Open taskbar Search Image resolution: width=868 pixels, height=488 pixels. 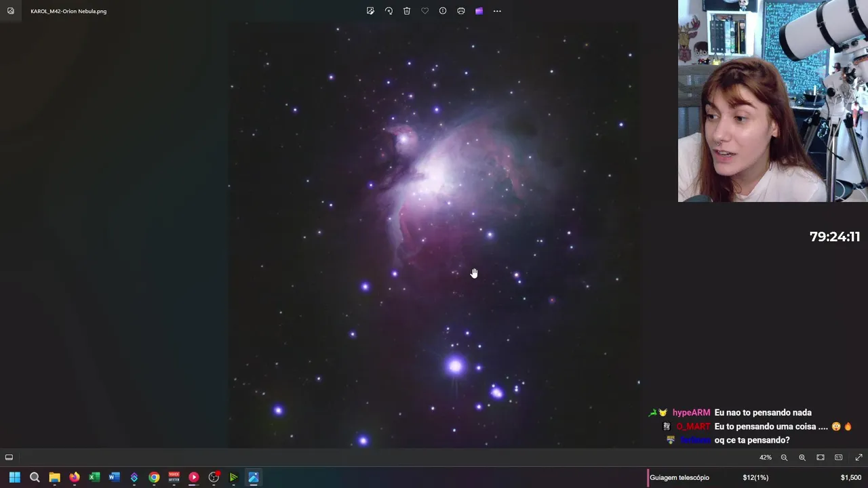click(35, 477)
